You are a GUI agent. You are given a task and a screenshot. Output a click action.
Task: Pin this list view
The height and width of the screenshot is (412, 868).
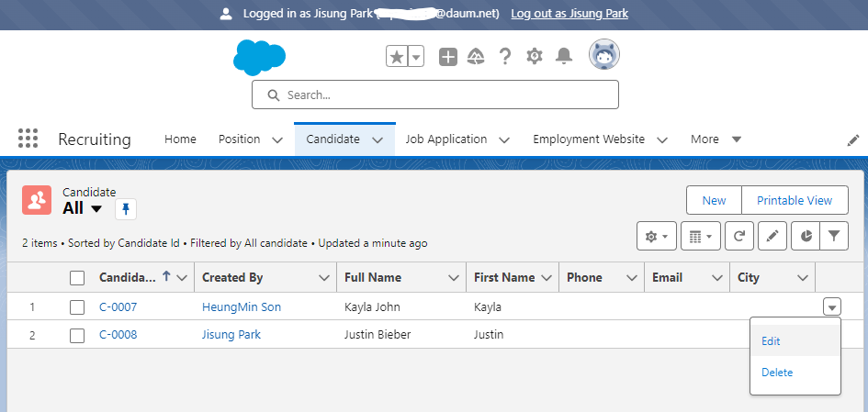point(126,209)
